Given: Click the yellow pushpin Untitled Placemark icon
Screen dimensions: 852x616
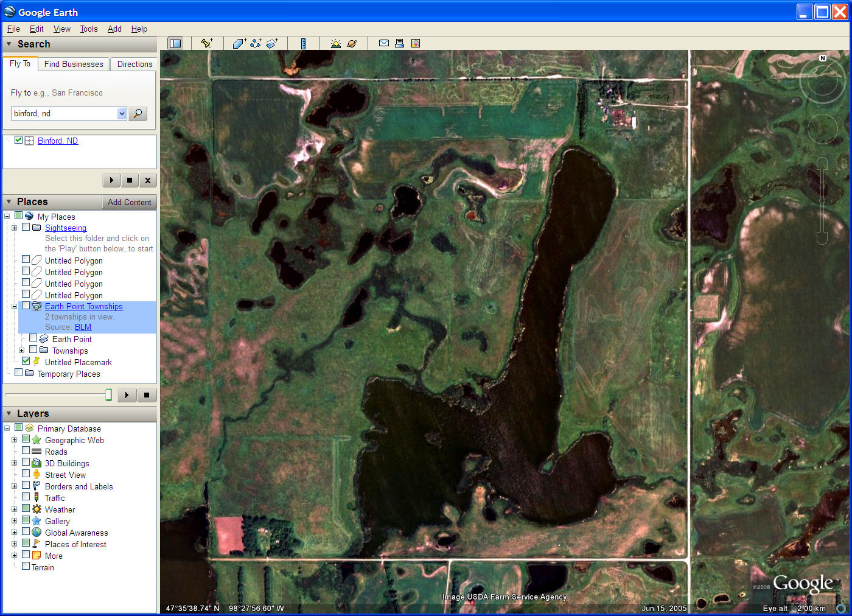Looking at the screenshot, I should pos(37,362).
